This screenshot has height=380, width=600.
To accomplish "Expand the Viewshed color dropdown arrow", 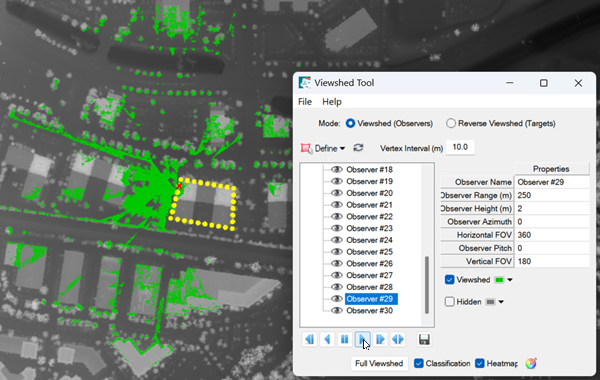I will click(x=510, y=280).
